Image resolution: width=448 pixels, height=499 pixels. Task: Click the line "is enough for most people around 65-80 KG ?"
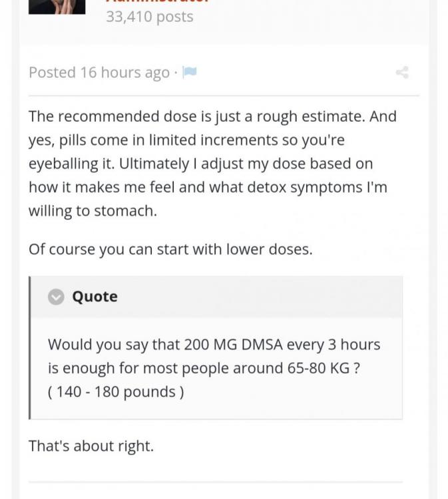204,368
